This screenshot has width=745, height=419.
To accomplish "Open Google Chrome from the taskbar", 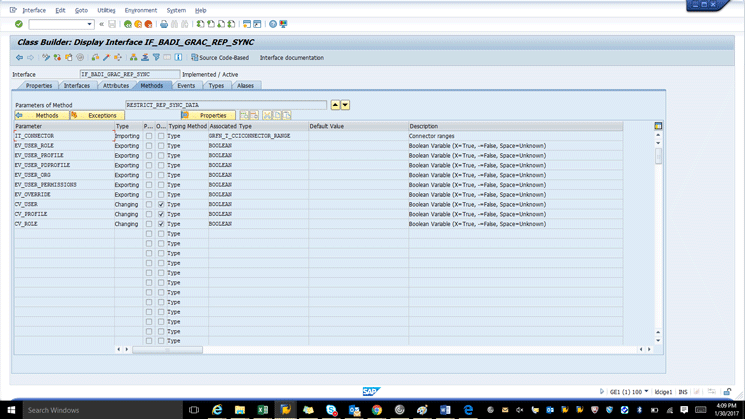I will click(x=377, y=409).
